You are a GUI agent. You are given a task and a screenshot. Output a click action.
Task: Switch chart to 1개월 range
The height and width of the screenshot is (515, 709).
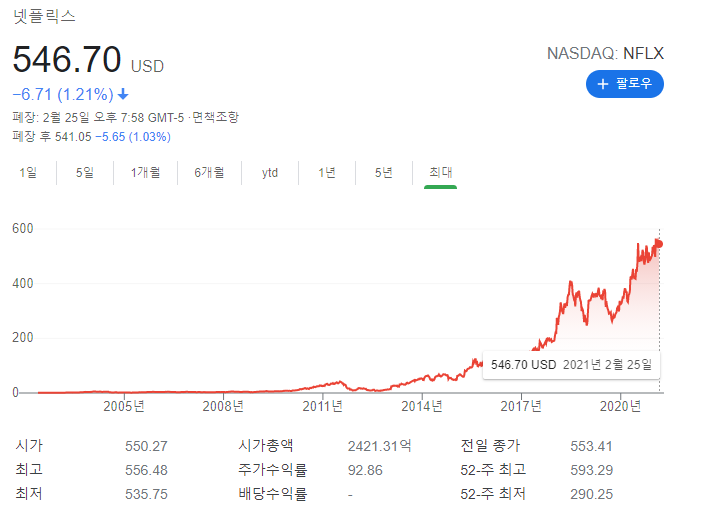[x=145, y=172]
